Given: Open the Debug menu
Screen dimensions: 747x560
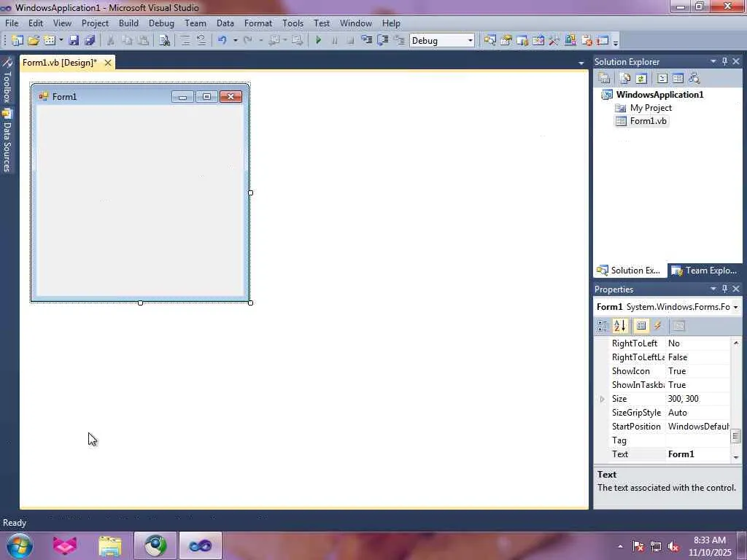Looking at the screenshot, I should (x=161, y=23).
